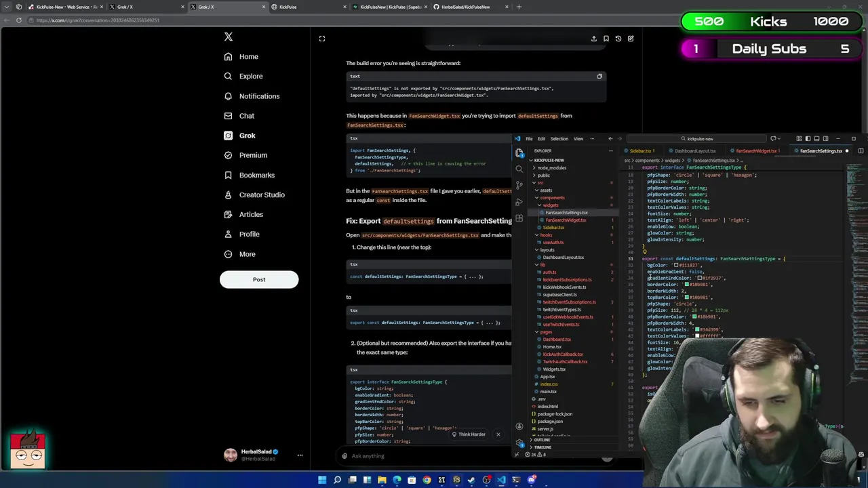Open supabaseClient.ts in the explorer tree
Screen dimensions: 868x488
coord(559,295)
